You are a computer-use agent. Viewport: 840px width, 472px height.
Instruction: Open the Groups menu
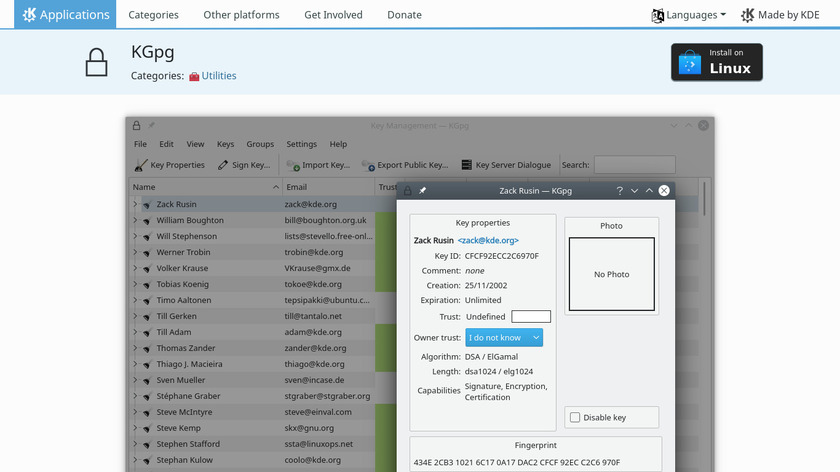(x=260, y=144)
